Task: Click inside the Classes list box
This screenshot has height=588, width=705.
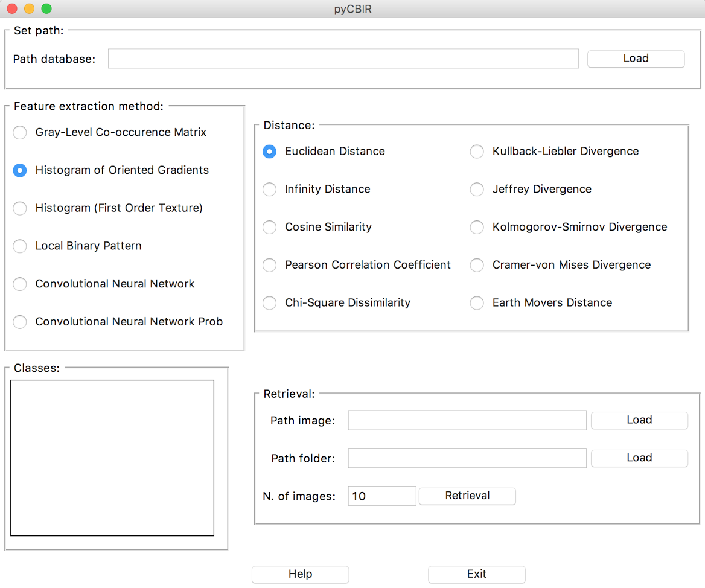Action: coord(112,458)
